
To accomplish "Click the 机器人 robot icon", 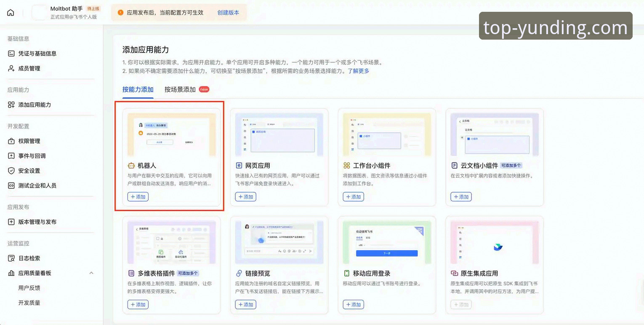I will (131, 166).
